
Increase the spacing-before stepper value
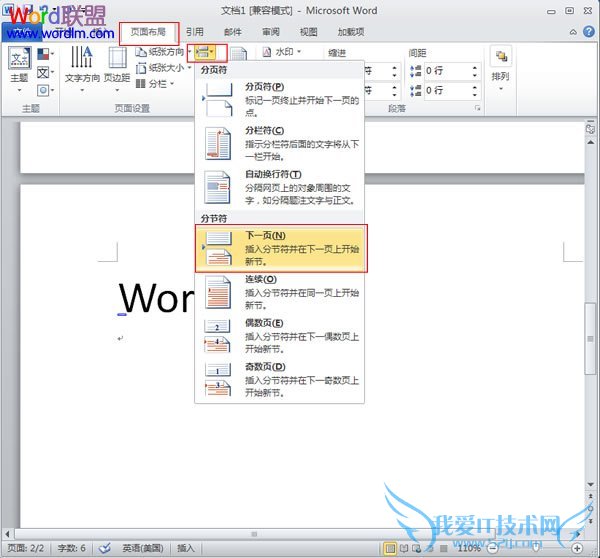(474, 67)
